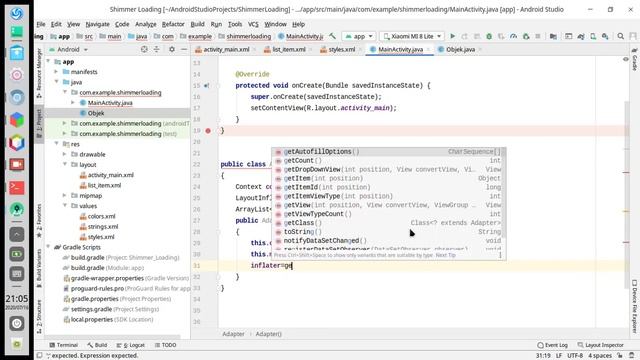Open the app run configuration dropdown
The width and height of the screenshot is (640, 360).
[x=359, y=36]
